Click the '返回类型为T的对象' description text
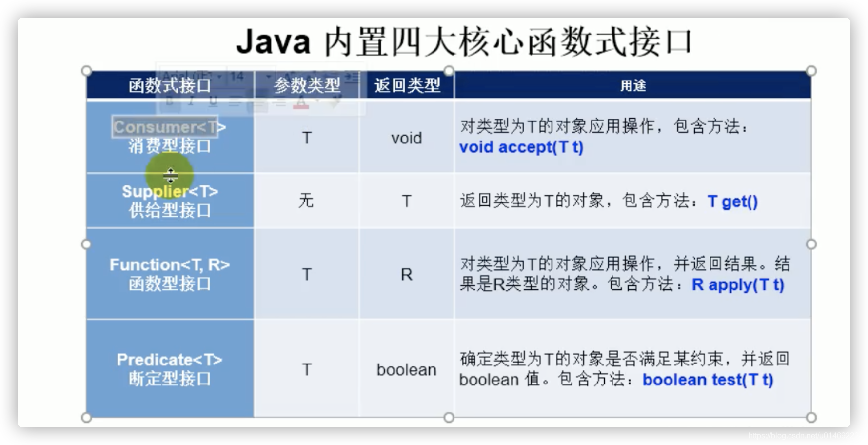Viewport: 868px width, 445px height. [x=533, y=201]
